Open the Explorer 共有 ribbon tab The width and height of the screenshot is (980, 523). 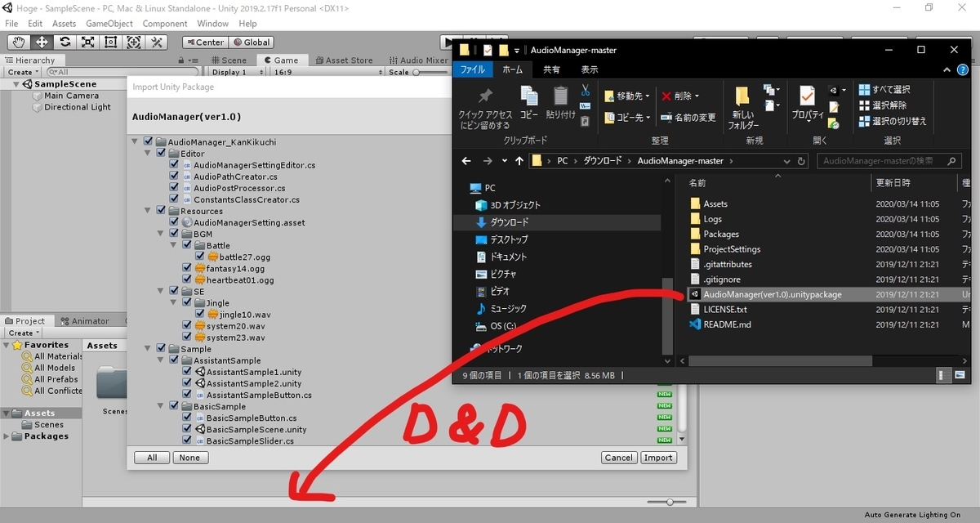click(552, 70)
